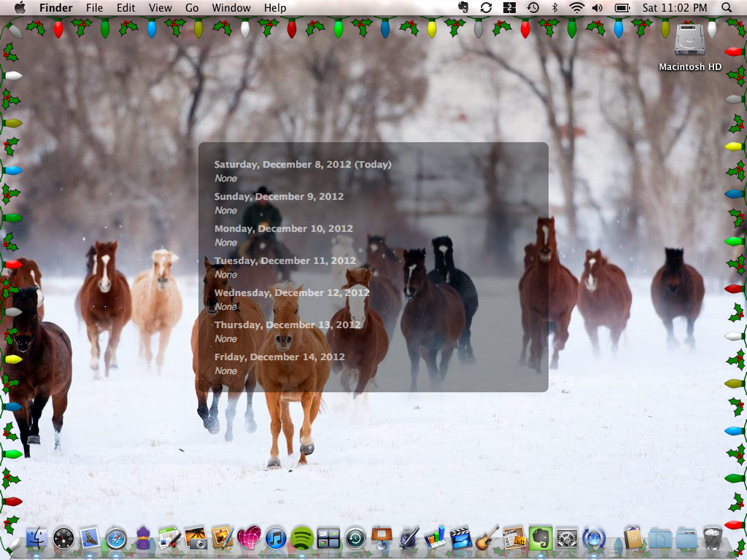Image resolution: width=747 pixels, height=560 pixels.
Task: Open Adium purple duck icon
Action: 142,539
